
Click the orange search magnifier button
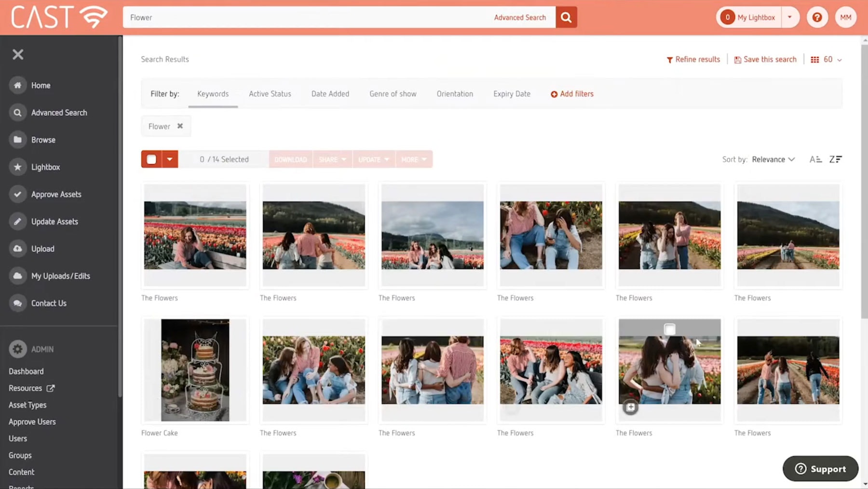[x=566, y=17]
